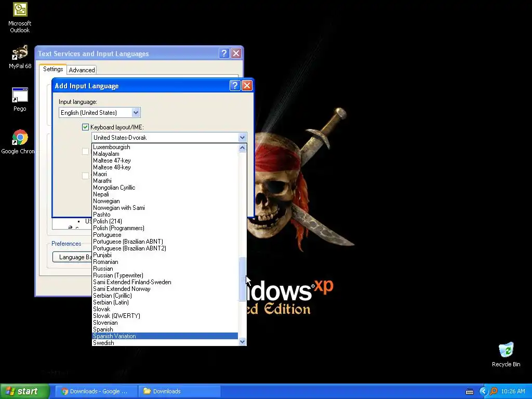Open Pego desktop shortcut
Screen dimensions: 532x399
(x=20, y=99)
